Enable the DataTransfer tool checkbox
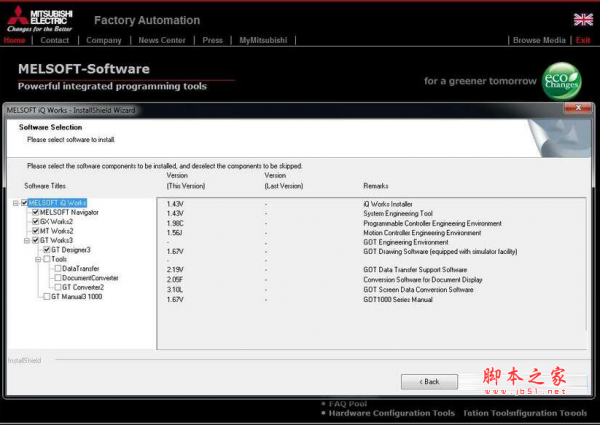The height and width of the screenshot is (425, 600). point(57,268)
